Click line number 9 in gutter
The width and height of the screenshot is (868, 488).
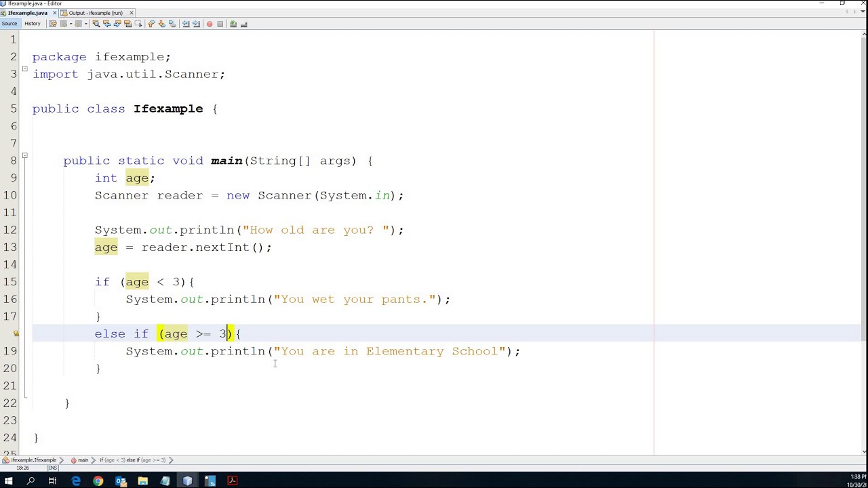[x=14, y=178]
